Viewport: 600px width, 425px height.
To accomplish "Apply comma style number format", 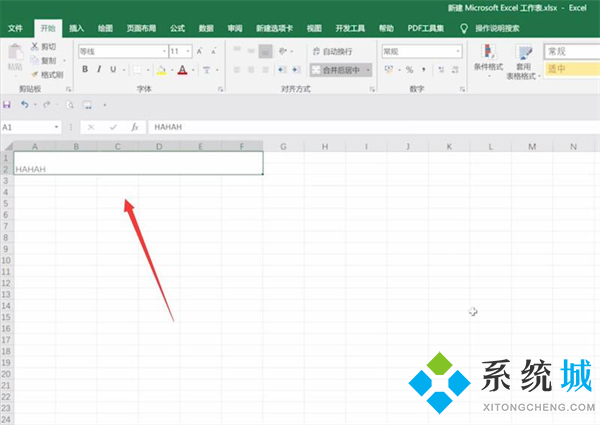I will 424,70.
